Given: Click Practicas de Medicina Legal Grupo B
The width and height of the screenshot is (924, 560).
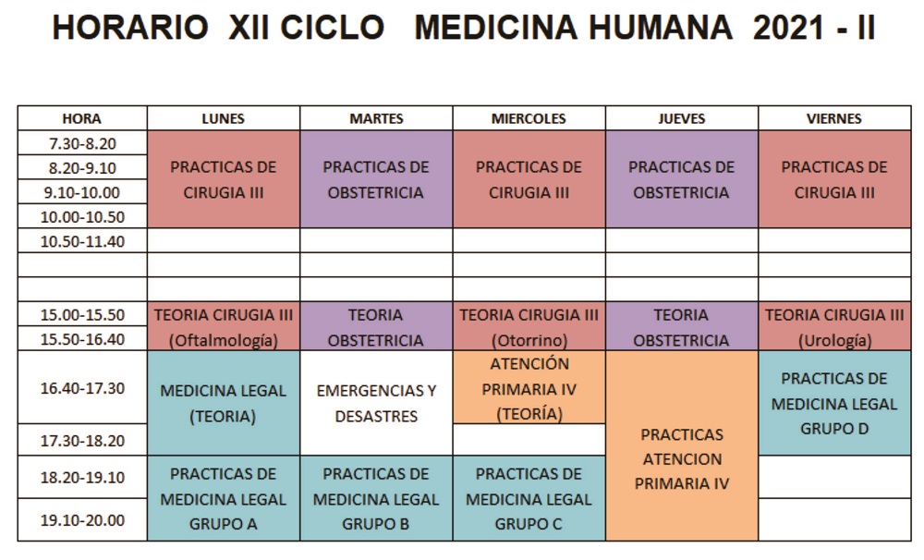Looking at the screenshot, I should point(376,498).
